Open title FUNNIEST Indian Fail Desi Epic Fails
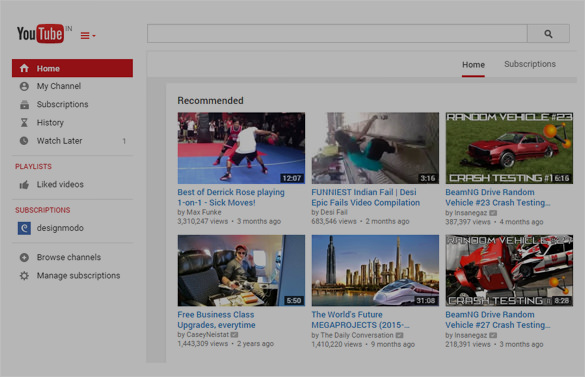This screenshot has width=585, height=377. click(366, 197)
